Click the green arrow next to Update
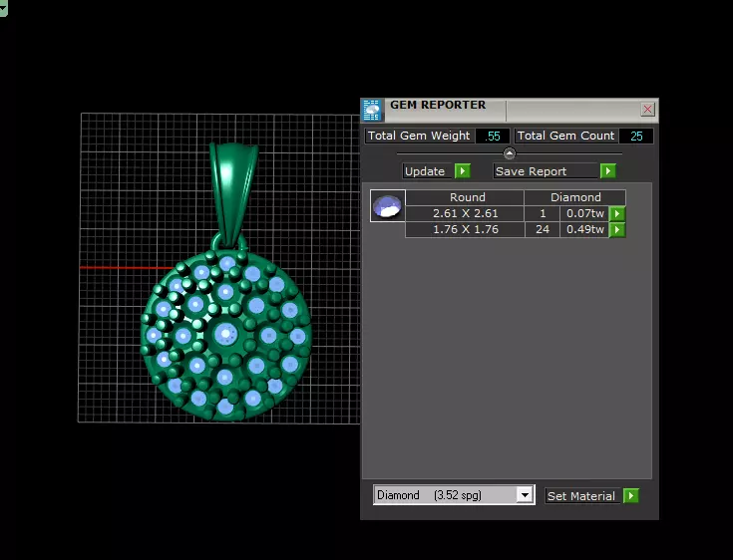The image size is (733, 560). click(x=463, y=171)
